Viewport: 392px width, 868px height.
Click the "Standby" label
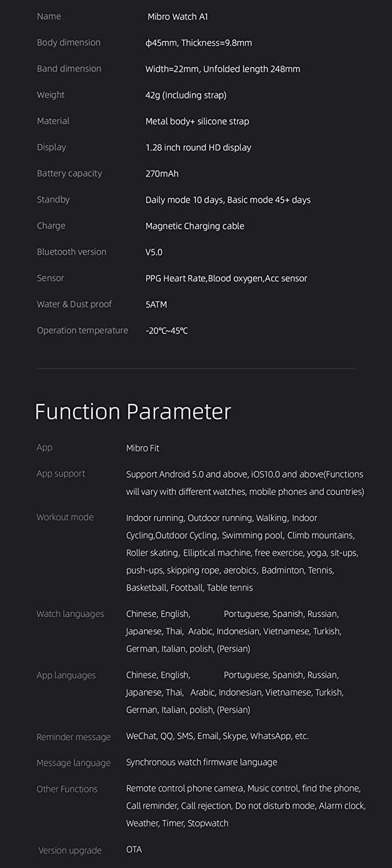click(53, 199)
